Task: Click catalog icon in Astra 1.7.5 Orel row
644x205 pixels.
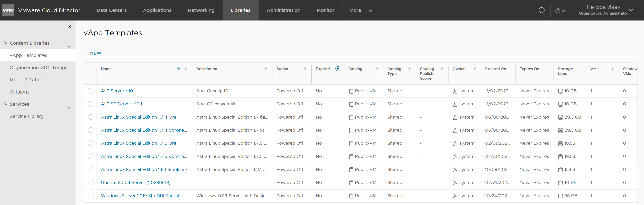Action: 351,143
